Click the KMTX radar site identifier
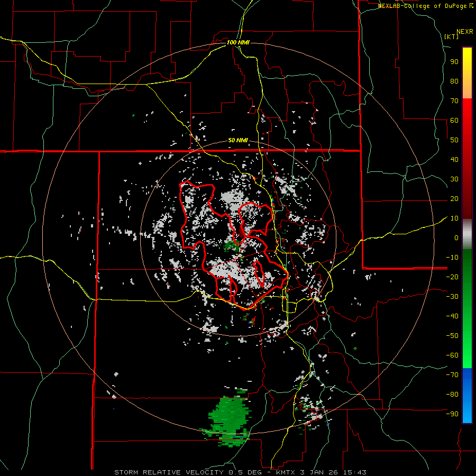 click(286, 472)
